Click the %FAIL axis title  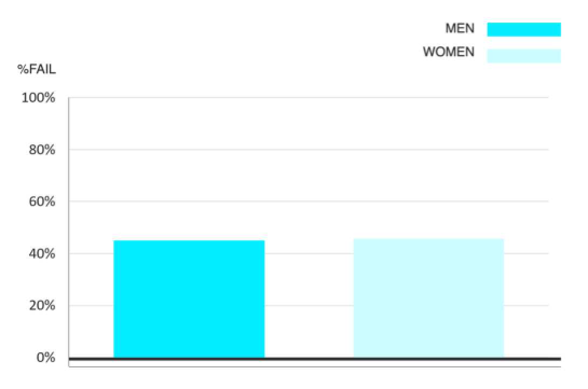(x=37, y=69)
